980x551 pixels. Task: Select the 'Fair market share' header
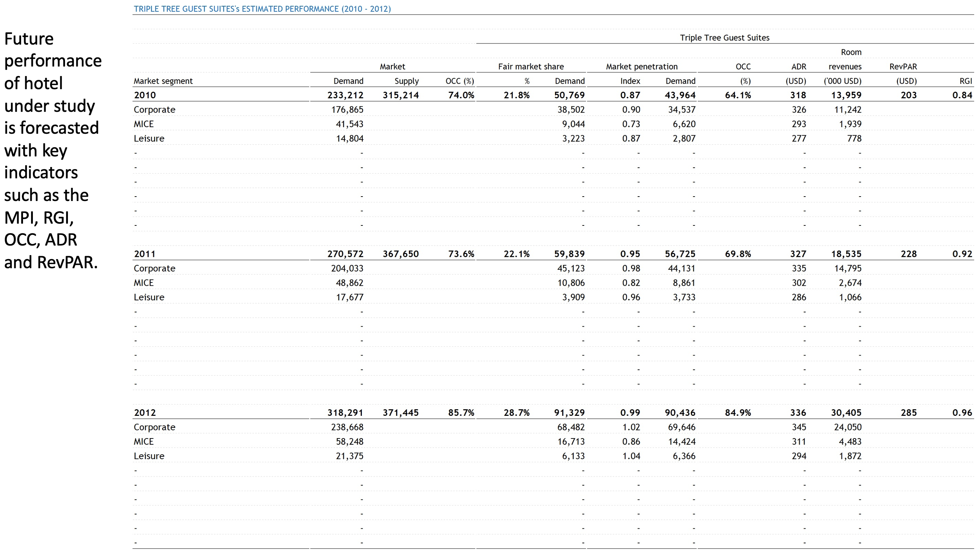pyautogui.click(x=531, y=66)
